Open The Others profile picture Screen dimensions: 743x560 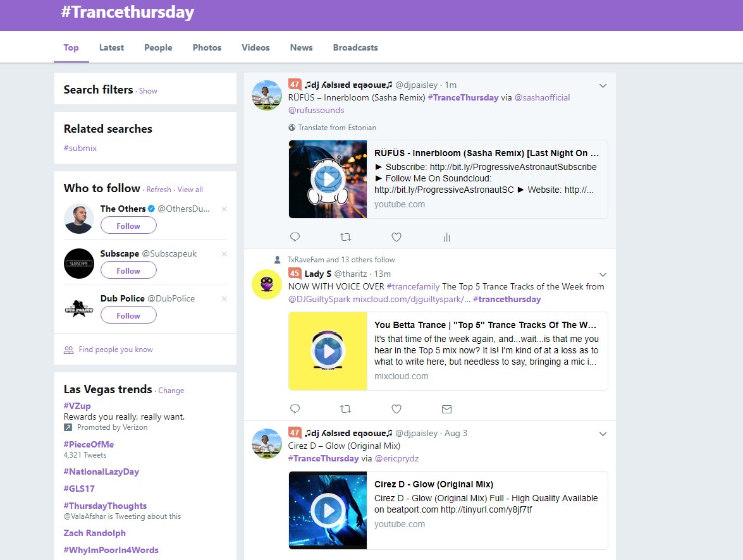[x=78, y=219]
